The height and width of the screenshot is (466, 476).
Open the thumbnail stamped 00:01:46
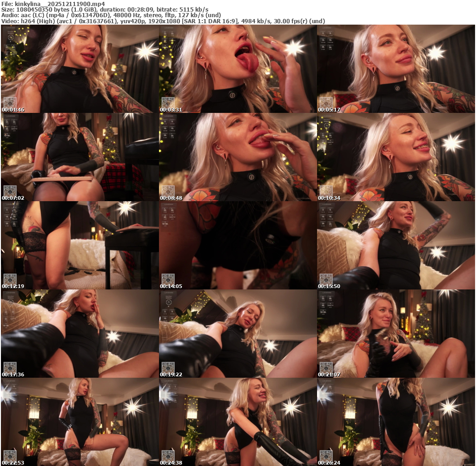(x=80, y=69)
